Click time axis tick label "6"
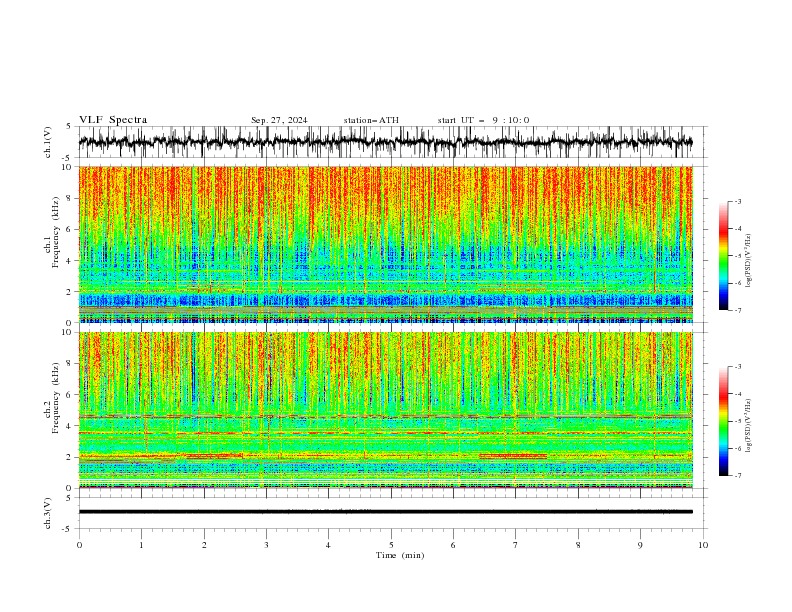 coord(453,545)
